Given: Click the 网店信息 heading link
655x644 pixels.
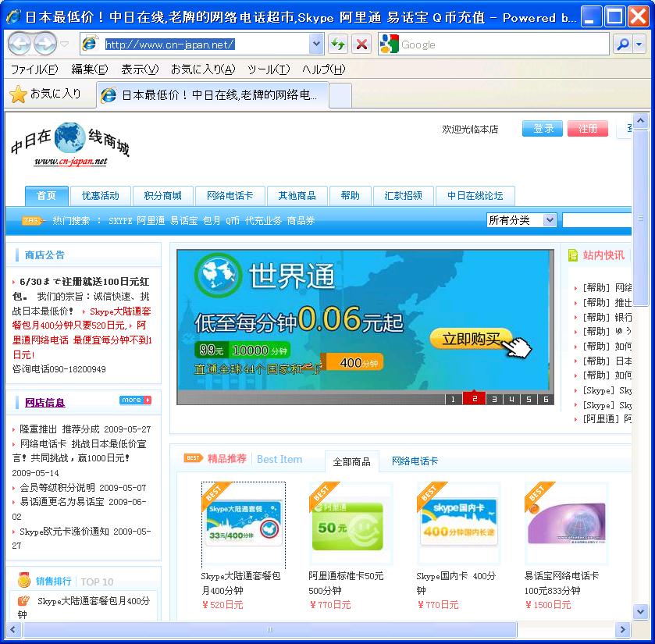Looking at the screenshot, I should tap(44, 403).
